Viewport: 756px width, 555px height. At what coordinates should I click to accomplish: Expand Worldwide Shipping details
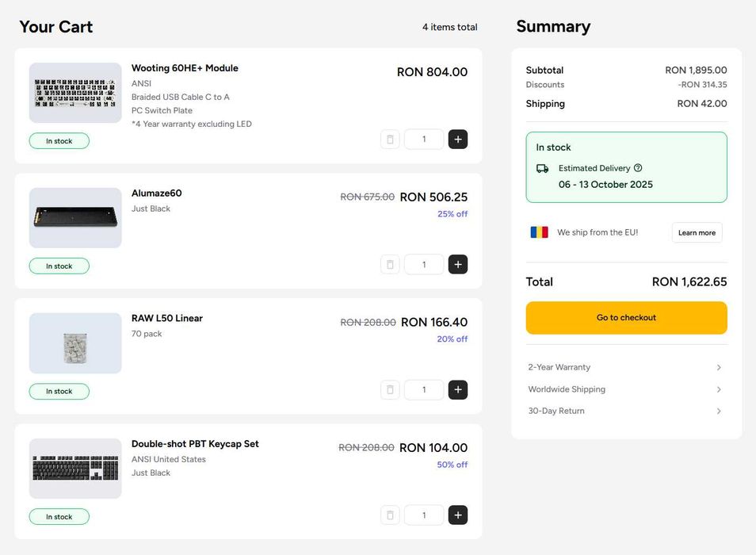(x=719, y=389)
